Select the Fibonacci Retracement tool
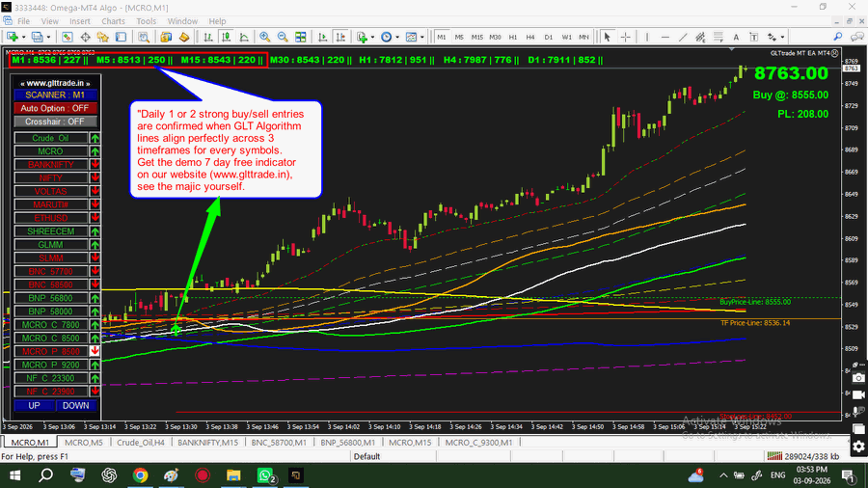868x488 pixels. 718,37
